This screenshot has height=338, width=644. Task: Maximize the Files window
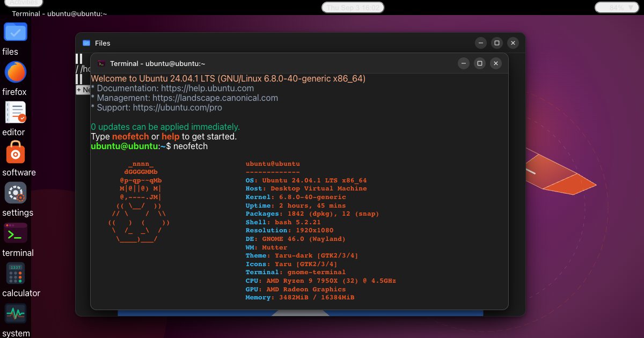(497, 43)
